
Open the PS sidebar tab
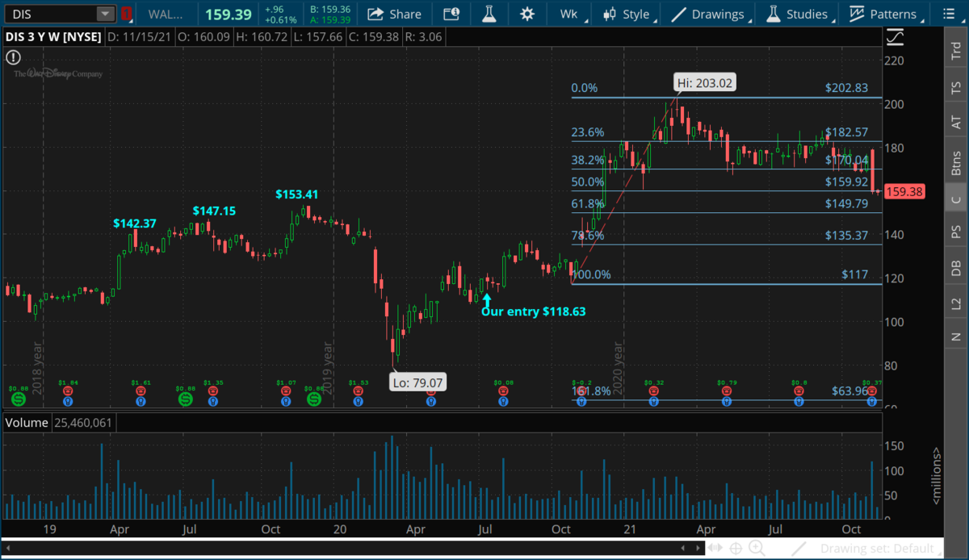pos(956,233)
